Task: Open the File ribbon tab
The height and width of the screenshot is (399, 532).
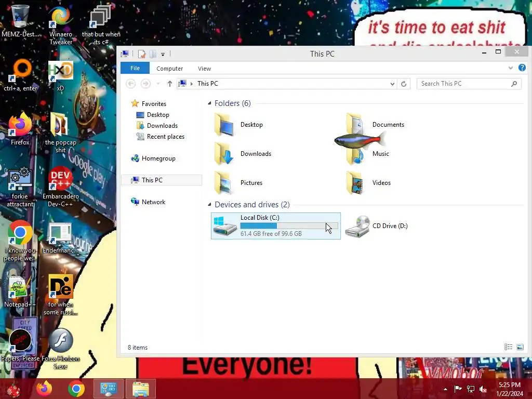Action: click(135, 68)
